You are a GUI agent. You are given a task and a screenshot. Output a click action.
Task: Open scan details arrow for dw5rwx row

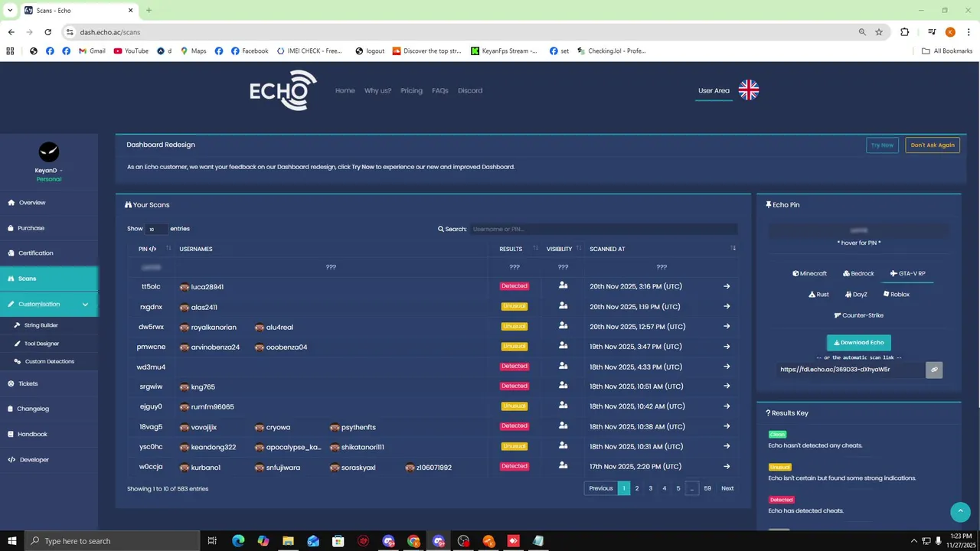[x=727, y=327]
